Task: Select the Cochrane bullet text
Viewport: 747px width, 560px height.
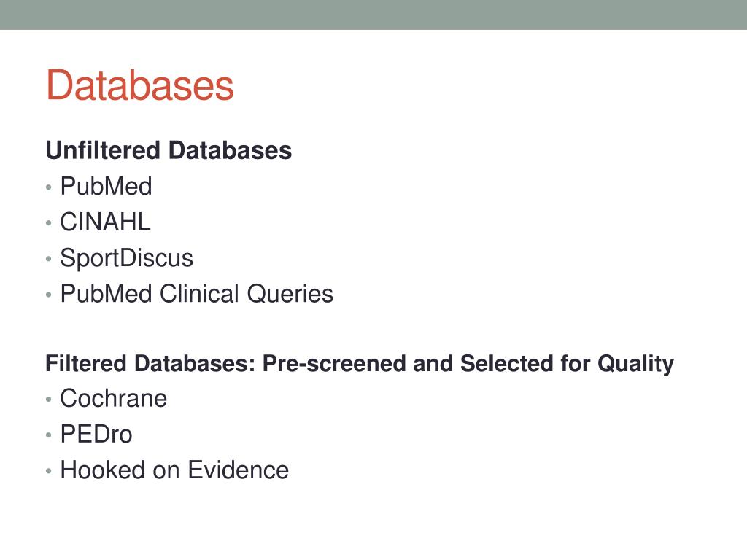Action: (113, 399)
